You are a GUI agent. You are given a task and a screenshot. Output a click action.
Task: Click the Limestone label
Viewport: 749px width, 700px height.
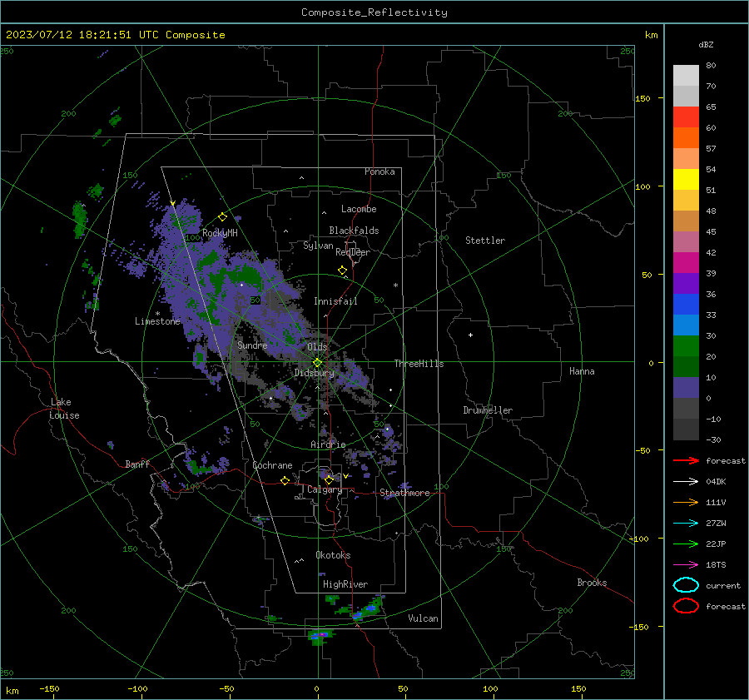point(157,321)
